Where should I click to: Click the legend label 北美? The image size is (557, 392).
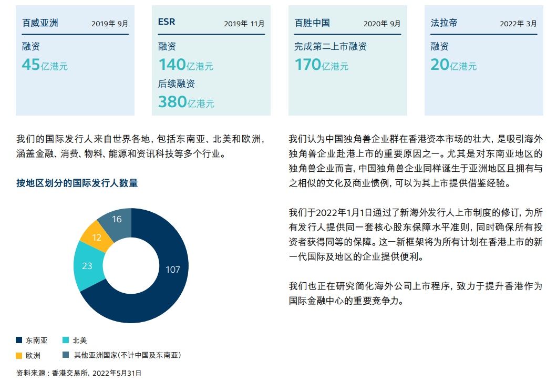79,341
